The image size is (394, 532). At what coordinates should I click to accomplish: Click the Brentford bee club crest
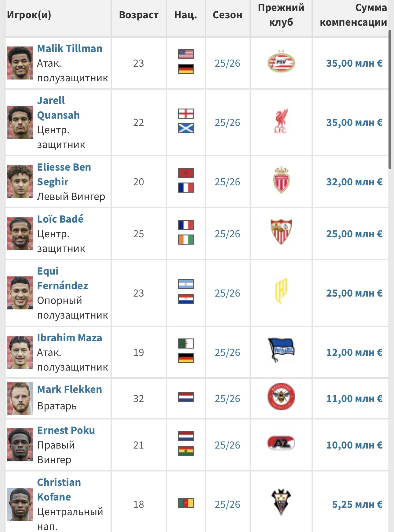click(x=281, y=397)
